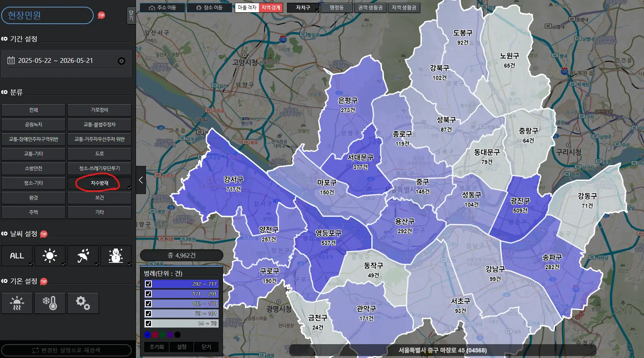Collapse the side panel with left arrow
Image resolution: width=644 pixels, height=358 pixels.
141,180
